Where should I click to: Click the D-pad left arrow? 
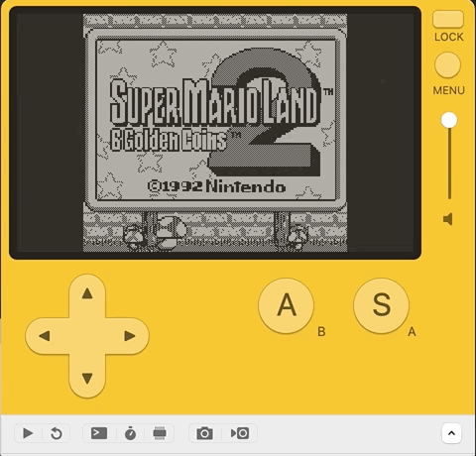click(45, 336)
